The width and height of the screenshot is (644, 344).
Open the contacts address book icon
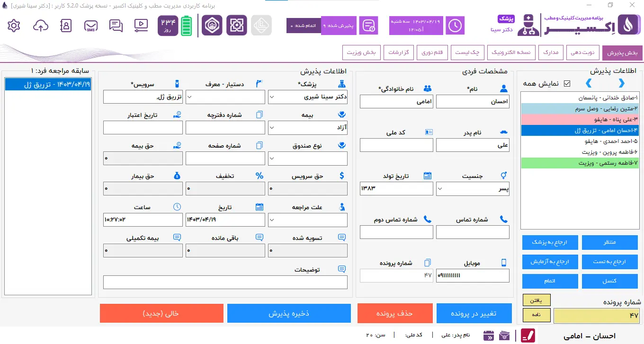tap(66, 26)
